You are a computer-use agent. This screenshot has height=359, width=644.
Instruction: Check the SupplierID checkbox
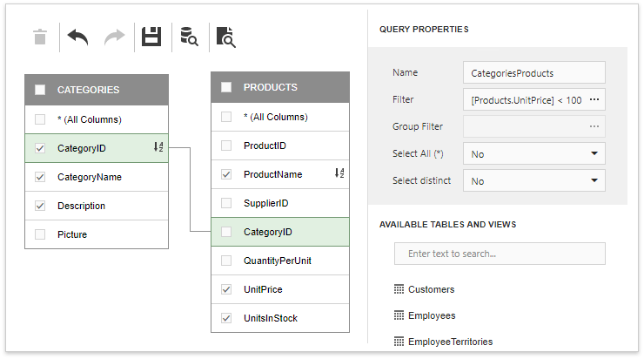click(x=226, y=203)
